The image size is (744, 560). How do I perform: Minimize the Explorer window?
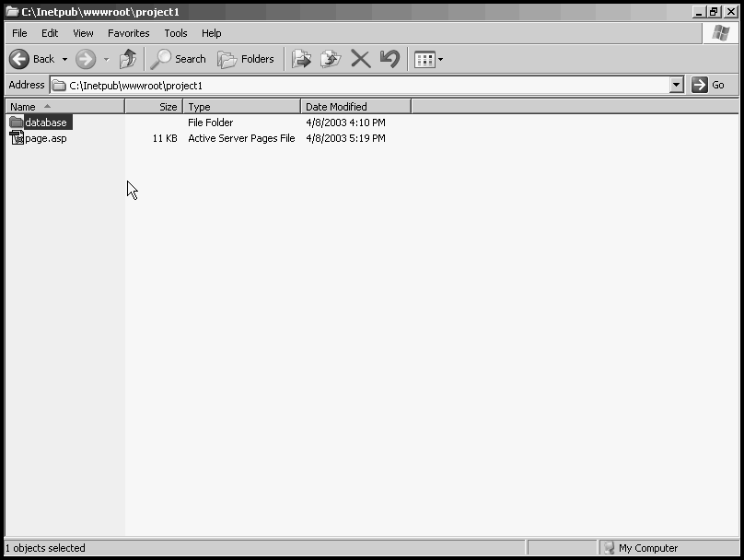(699, 12)
